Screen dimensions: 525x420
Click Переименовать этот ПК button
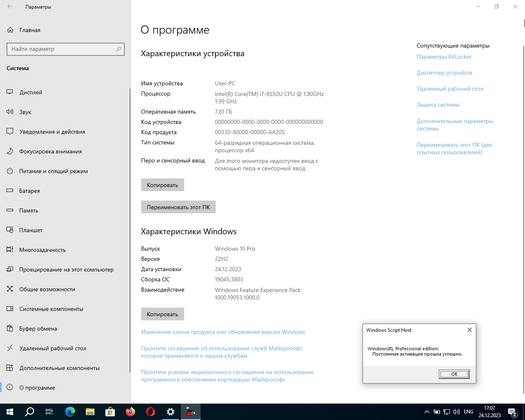click(178, 207)
